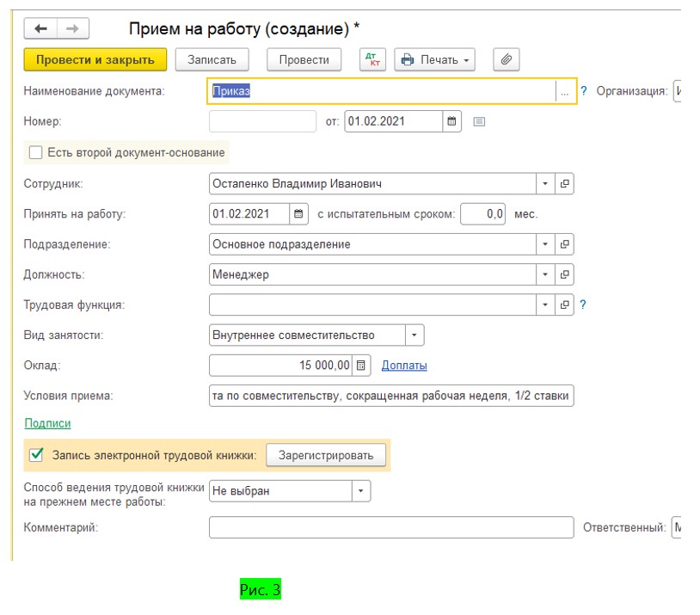Click the Сотрудник field Остапенко Владимир Иванович
This screenshot has width=700, height=615.
coord(372,183)
